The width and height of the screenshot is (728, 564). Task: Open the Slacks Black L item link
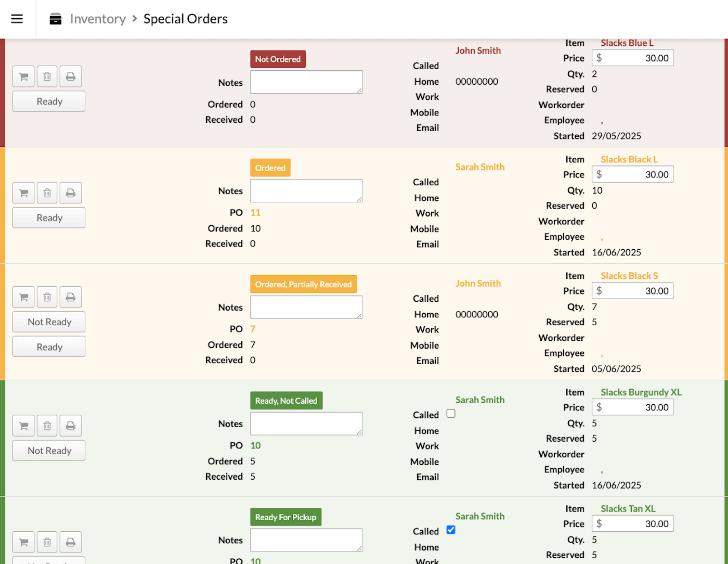point(629,160)
